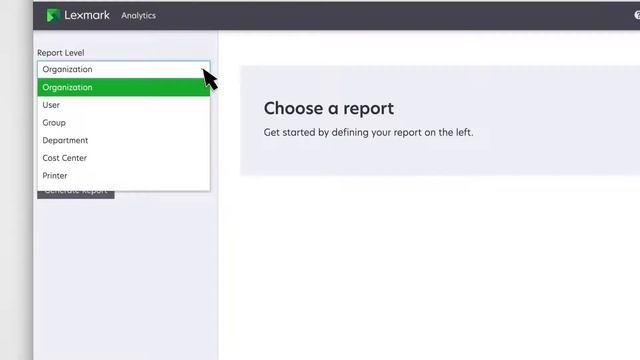
Task: Choose Printer from the report level list
Action: (124, 176)
